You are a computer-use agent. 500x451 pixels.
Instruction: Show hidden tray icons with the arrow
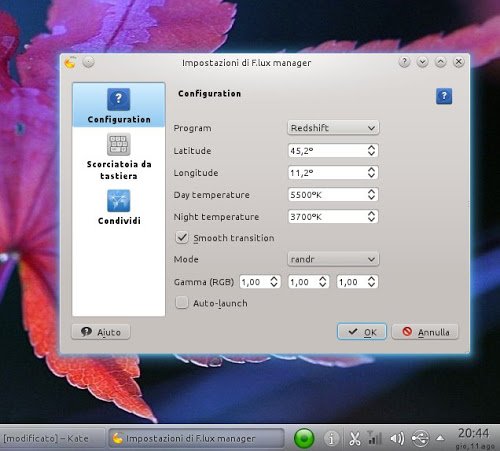[440, 438]
